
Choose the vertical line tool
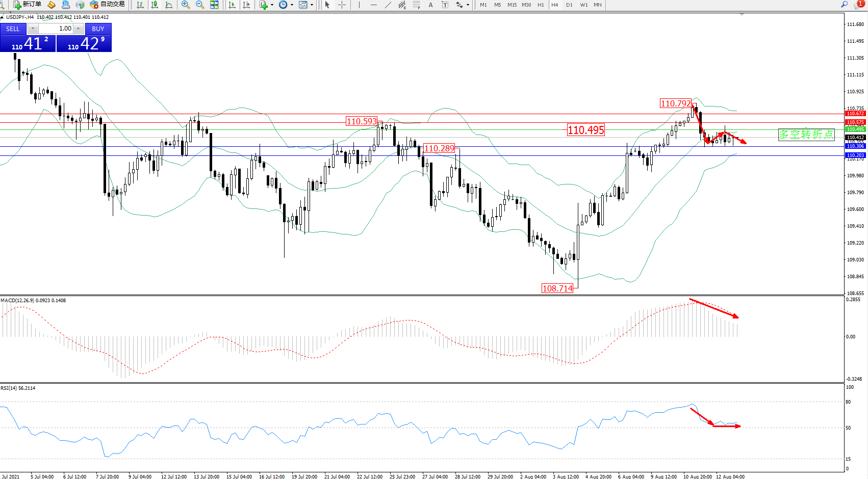click(x=360, y=5)
